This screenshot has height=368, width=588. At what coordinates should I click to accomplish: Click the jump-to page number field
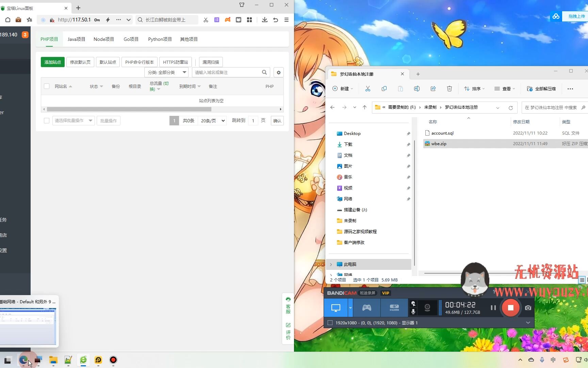(253, 121)
